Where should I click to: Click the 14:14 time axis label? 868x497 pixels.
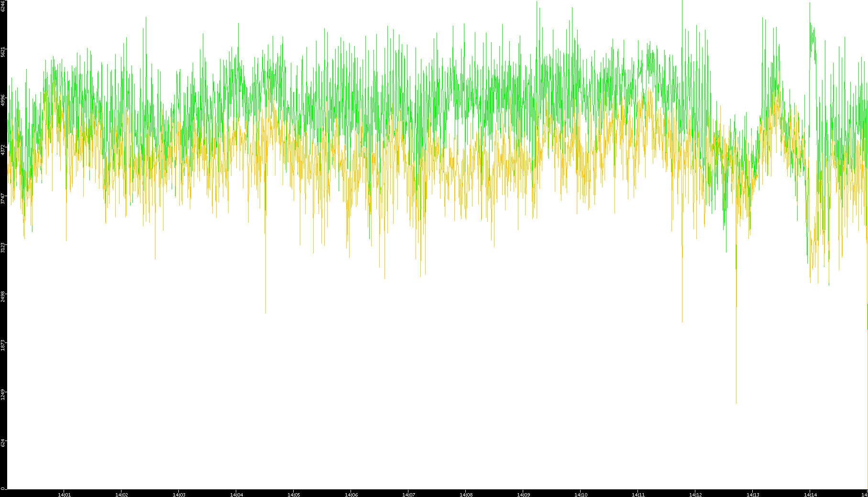point(810,494)
